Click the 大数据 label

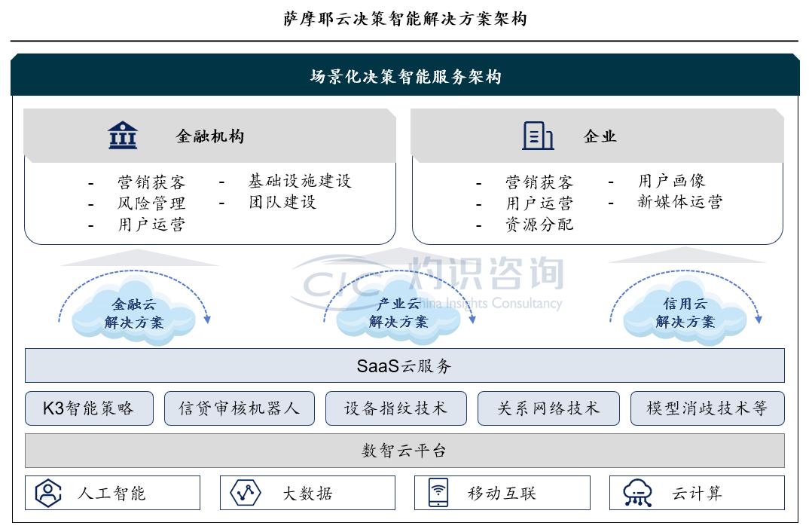pos(307,493)
